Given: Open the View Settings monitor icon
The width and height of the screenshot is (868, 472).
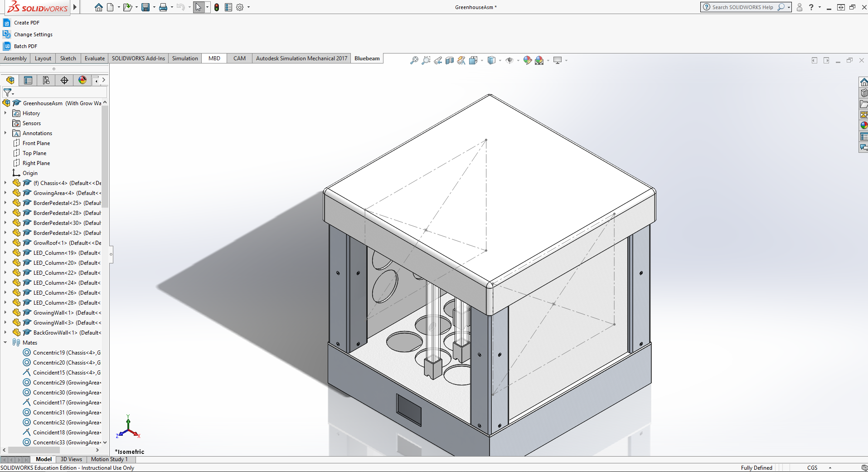Looking at the screenshot, I should [x=558, y=60].
